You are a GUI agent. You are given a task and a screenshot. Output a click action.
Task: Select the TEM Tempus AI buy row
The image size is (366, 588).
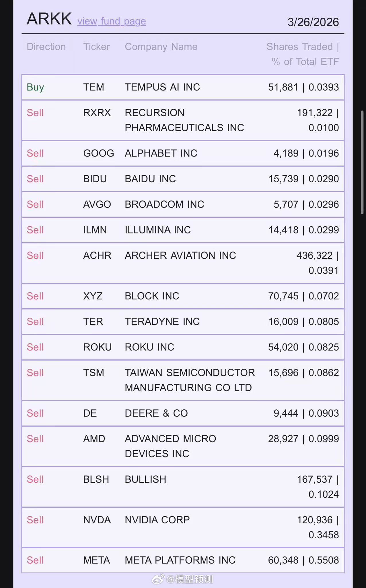click(183, 87)
